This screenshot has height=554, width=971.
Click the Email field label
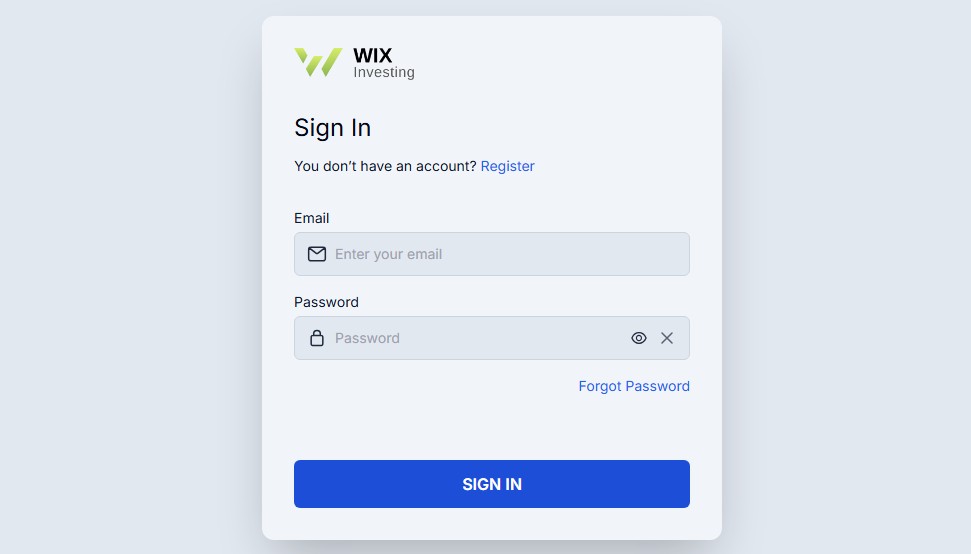pyautogui.click(x=311, y=218)
